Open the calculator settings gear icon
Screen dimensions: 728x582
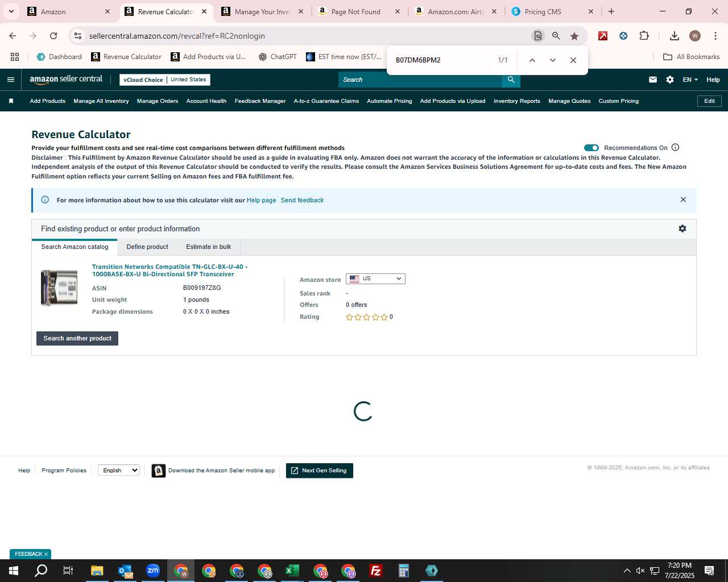tap(682, 228)
